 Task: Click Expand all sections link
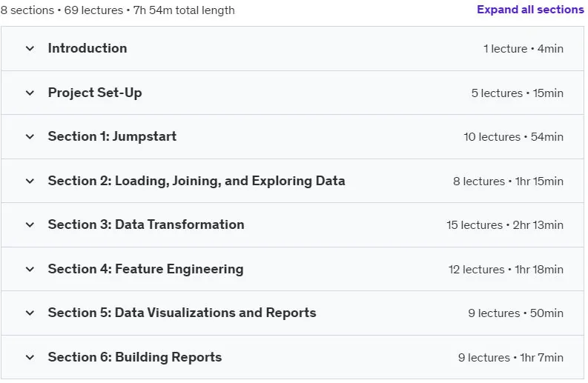(530, 10)
